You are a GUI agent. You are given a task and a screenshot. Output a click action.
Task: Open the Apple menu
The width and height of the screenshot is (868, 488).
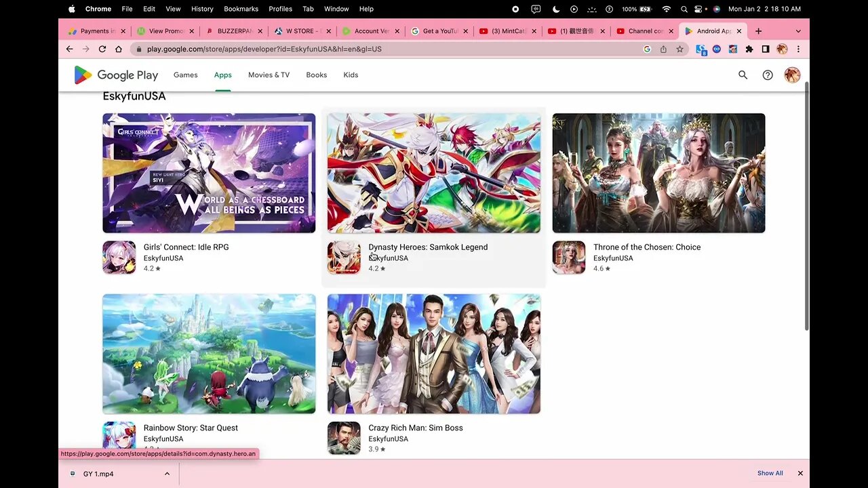pyautogui.click(x=71, y=9)
